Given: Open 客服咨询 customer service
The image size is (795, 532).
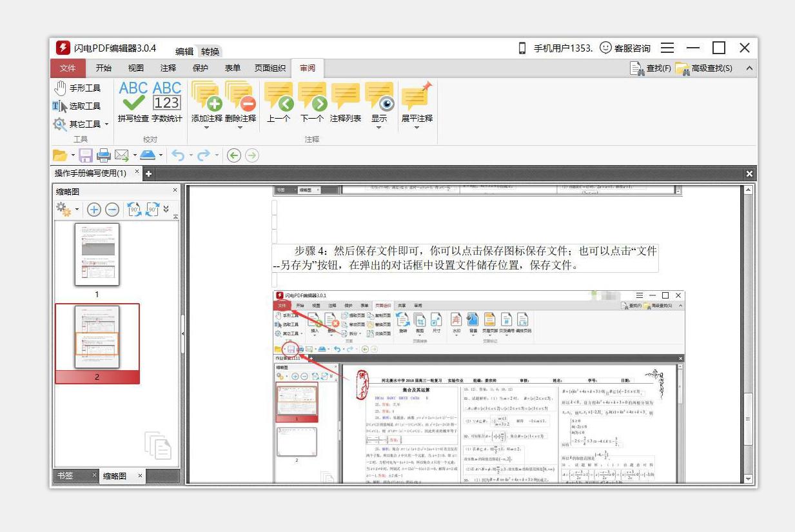Looking at the screenshot, I should tap(625, 48).
